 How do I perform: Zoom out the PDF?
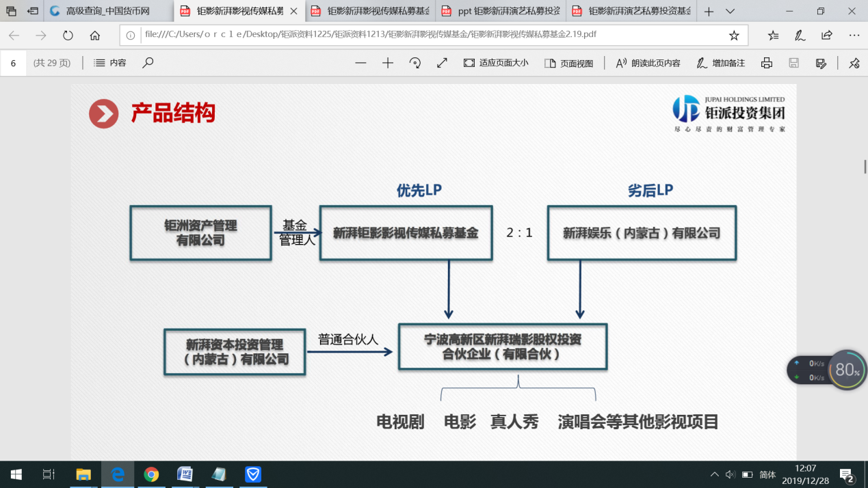tap(360, 63)
